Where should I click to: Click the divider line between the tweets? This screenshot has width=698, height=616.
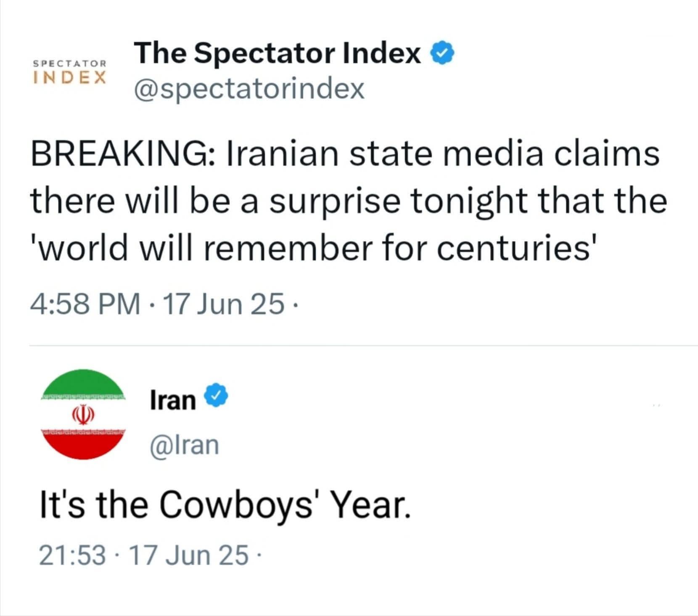[x=362, y=346]
